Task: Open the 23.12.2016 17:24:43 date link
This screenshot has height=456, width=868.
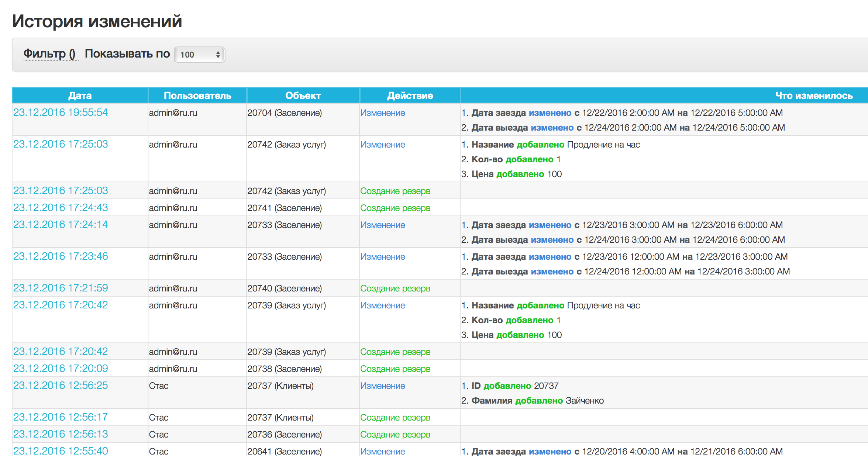Action: point(61,208)
